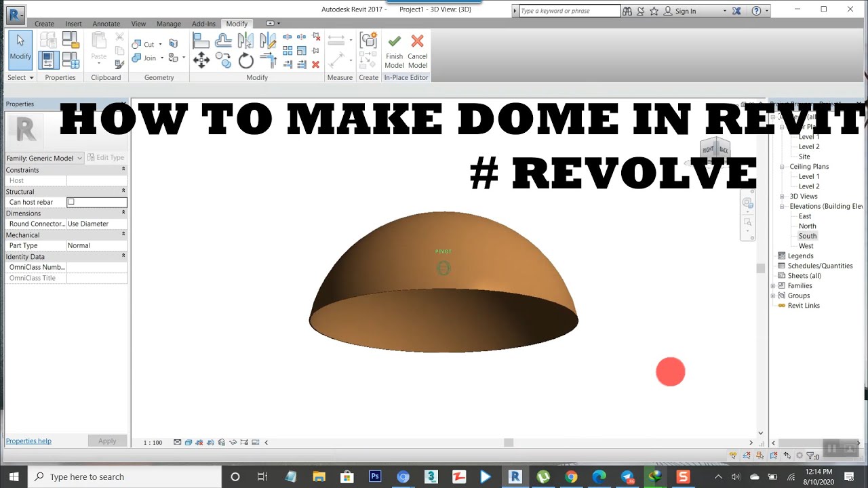The image size is (868, 488).
Task: Expand the Groups tree node
Action: tap(773, 296)
